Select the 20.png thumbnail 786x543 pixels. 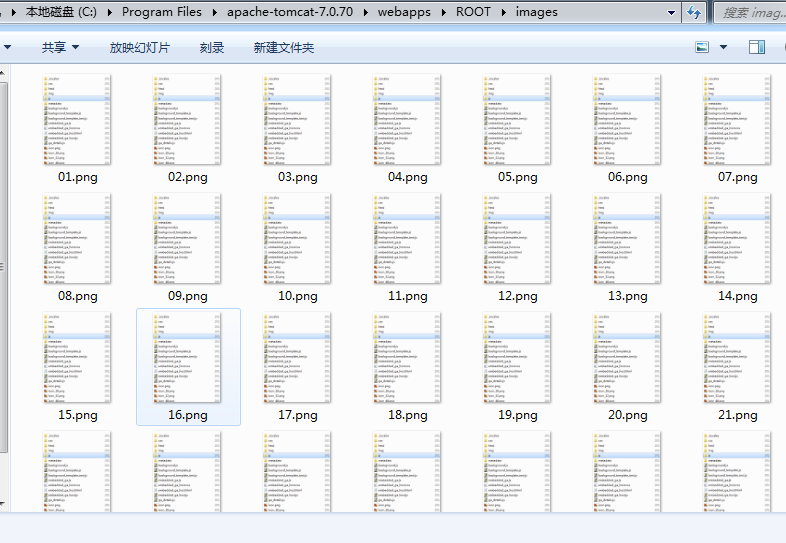[627, 357]
